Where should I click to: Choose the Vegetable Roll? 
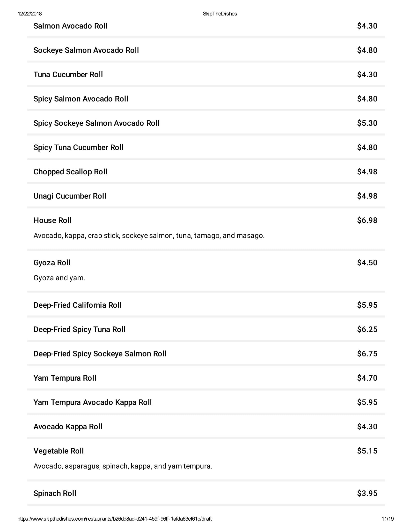(59, 451)
